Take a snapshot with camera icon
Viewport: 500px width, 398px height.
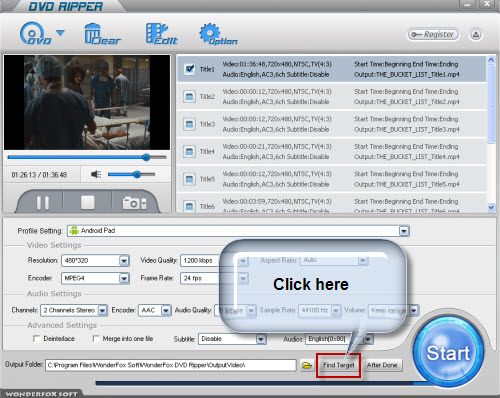point(134,203)
